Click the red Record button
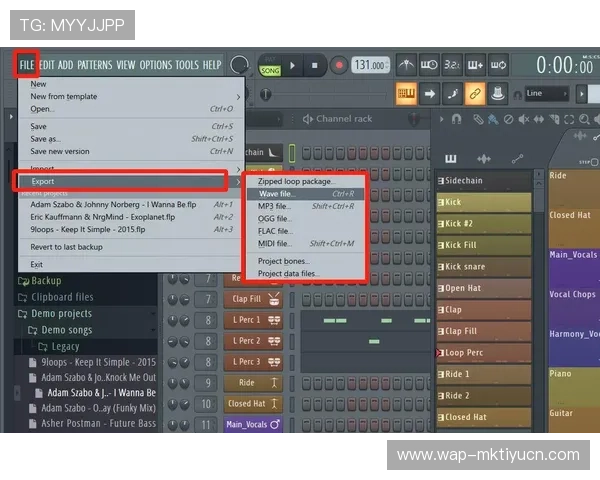Viewport: 600px width, 480px height. click(338, 65)
